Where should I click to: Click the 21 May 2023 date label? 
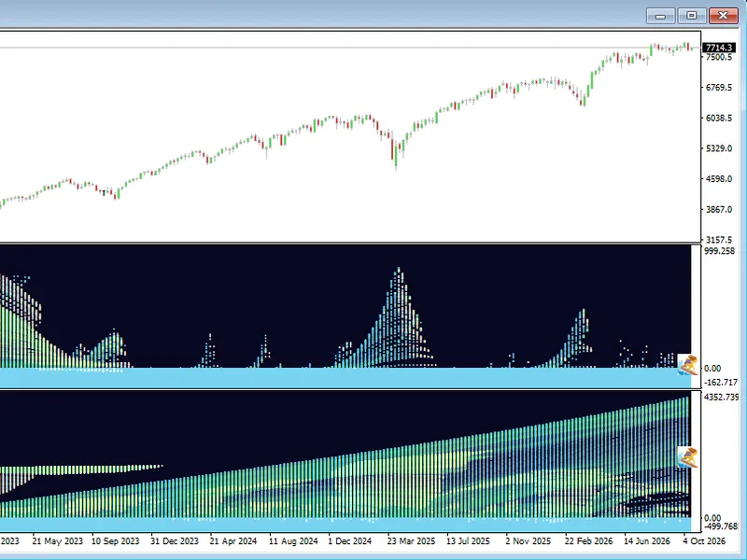pos(57,541)
